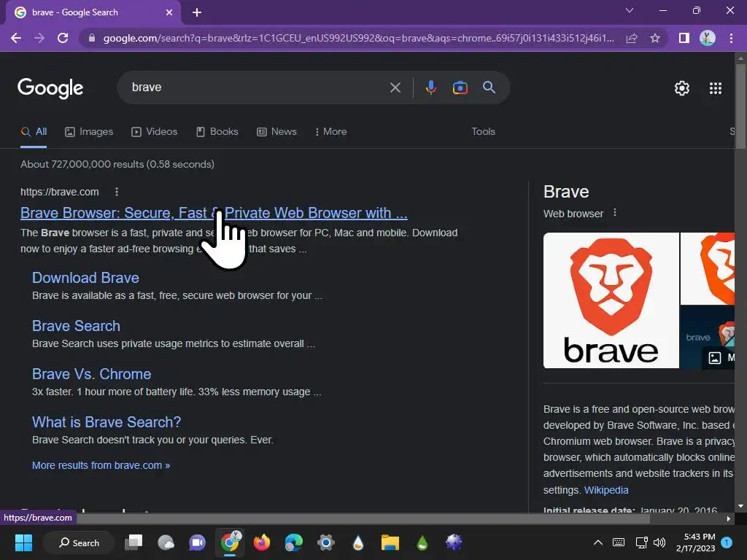The height and width of the screenshot is (560, 747).
Task: Open the search Tools options
Action: point(483,132)
